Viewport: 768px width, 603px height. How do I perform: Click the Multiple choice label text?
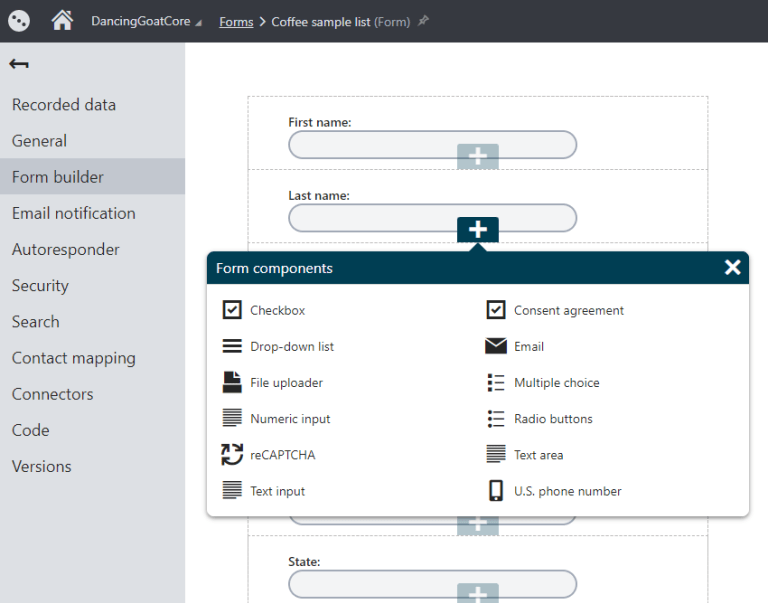557,383
